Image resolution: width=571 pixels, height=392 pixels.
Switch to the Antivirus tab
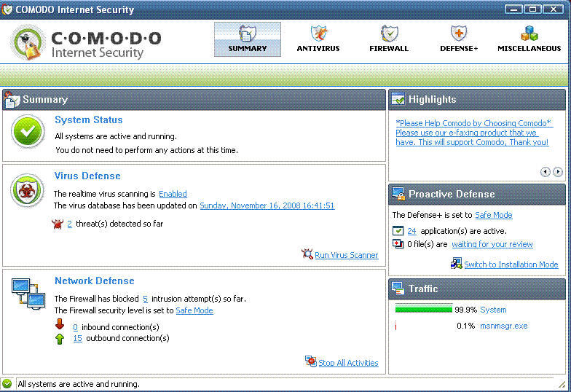pyautogui.click(x=318, y=39)
